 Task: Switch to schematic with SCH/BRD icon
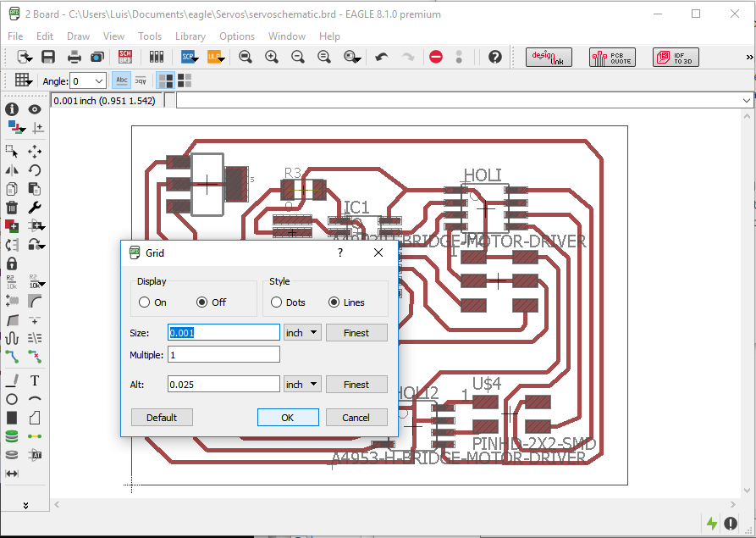pyautogui.click(x=125, y=57)
